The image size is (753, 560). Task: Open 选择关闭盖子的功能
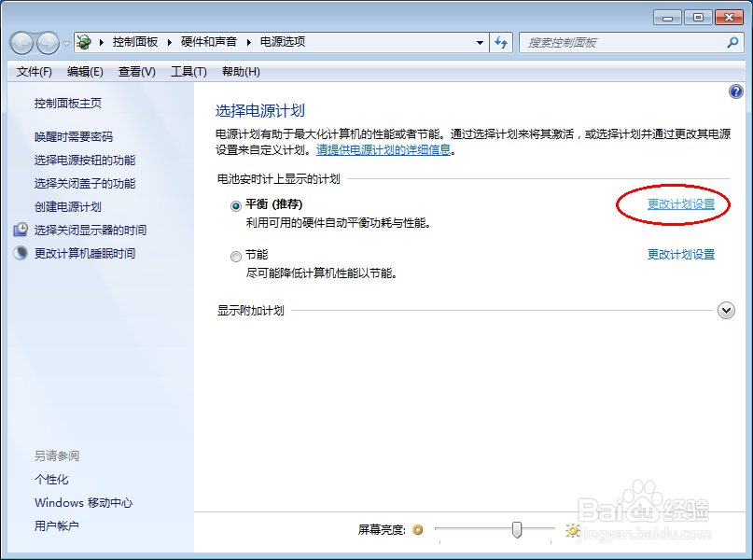click(85, 184)
